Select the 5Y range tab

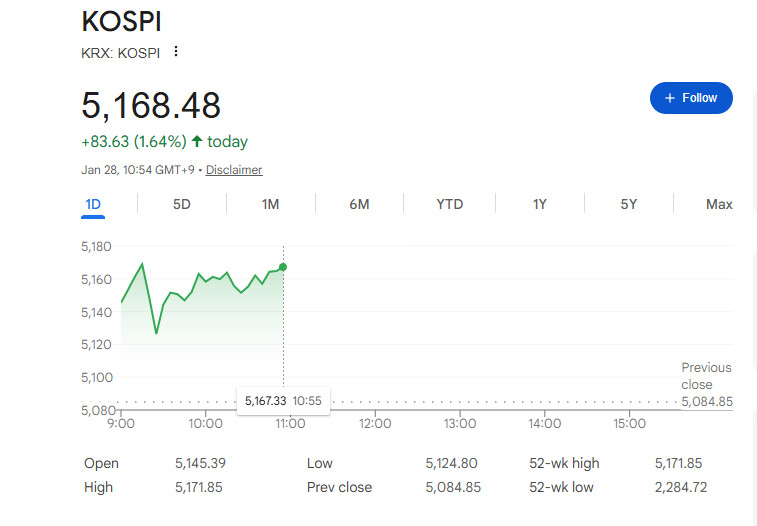coord(629,204)
